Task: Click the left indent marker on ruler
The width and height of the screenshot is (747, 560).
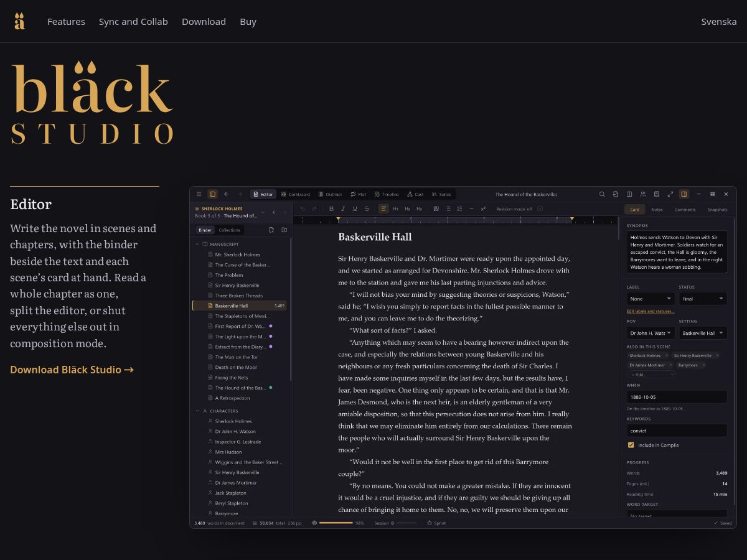Action: click(x=339, y=219)
